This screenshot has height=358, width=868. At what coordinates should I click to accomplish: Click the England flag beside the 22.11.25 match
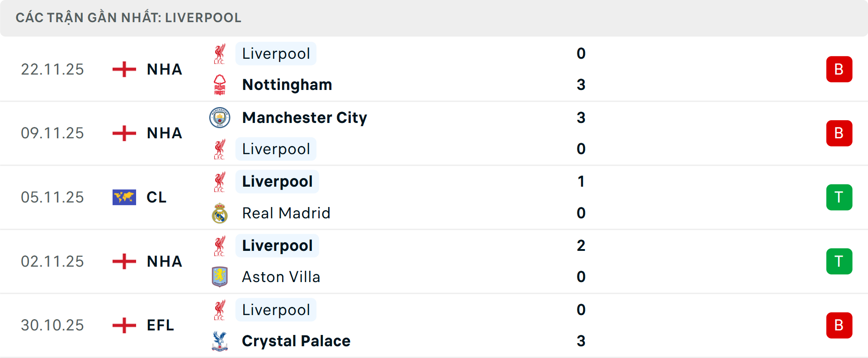(124, 69)
